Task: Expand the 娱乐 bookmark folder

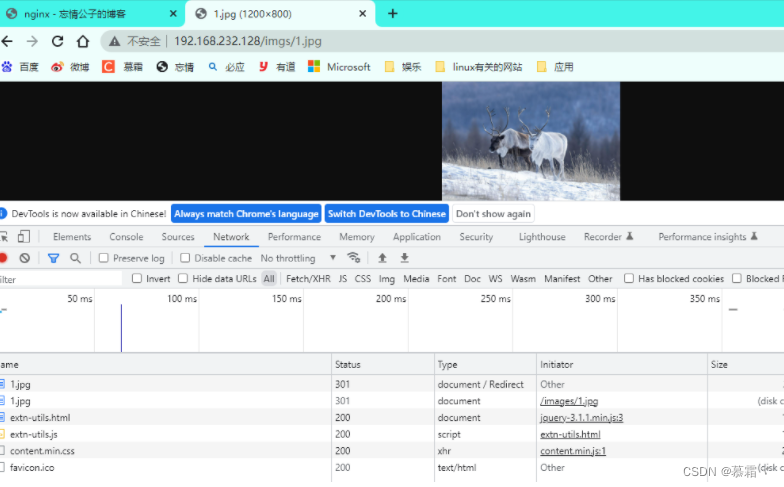Action: [403, 67]
